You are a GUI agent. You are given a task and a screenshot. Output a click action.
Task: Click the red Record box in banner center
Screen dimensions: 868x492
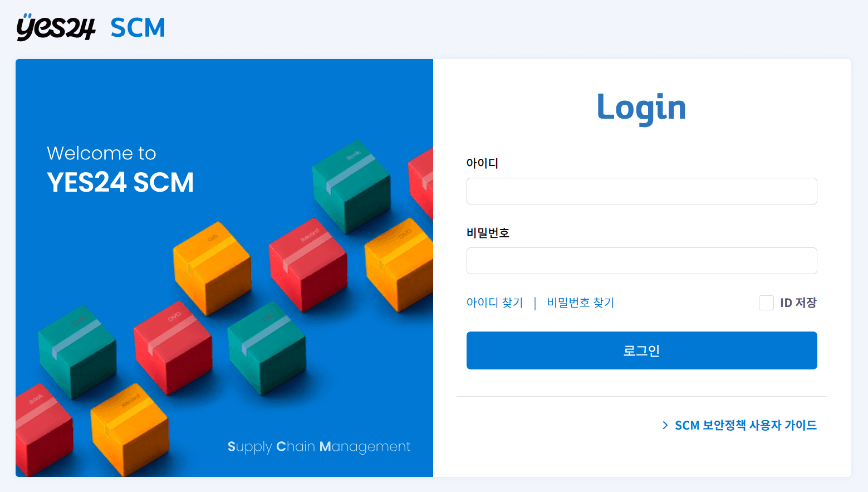tap(308, 265)
